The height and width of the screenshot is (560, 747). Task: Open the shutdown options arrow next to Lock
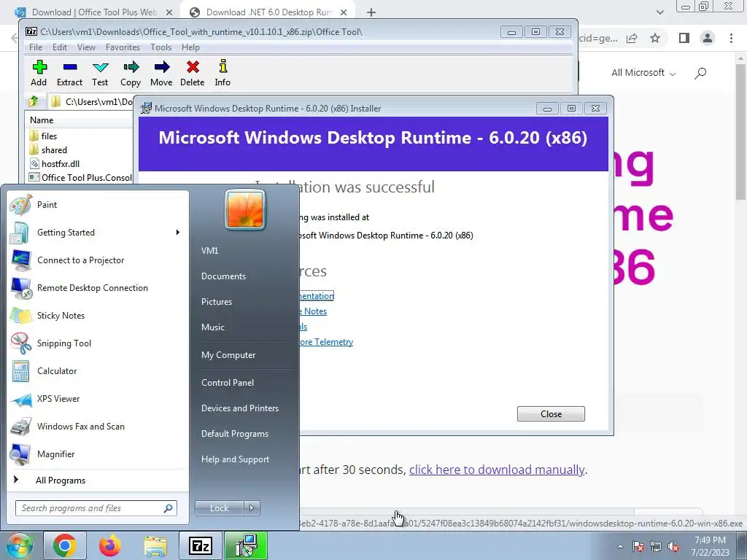(x=252, y=508)
